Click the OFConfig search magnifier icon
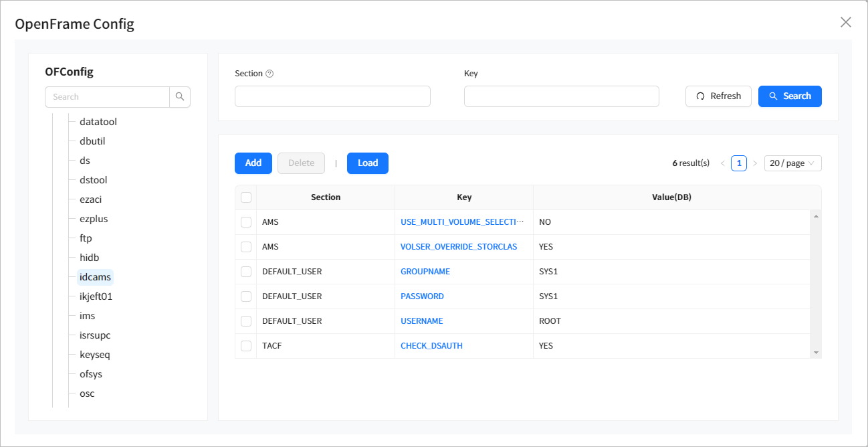This screenshot has height=447, width=868. coord(180,97)
